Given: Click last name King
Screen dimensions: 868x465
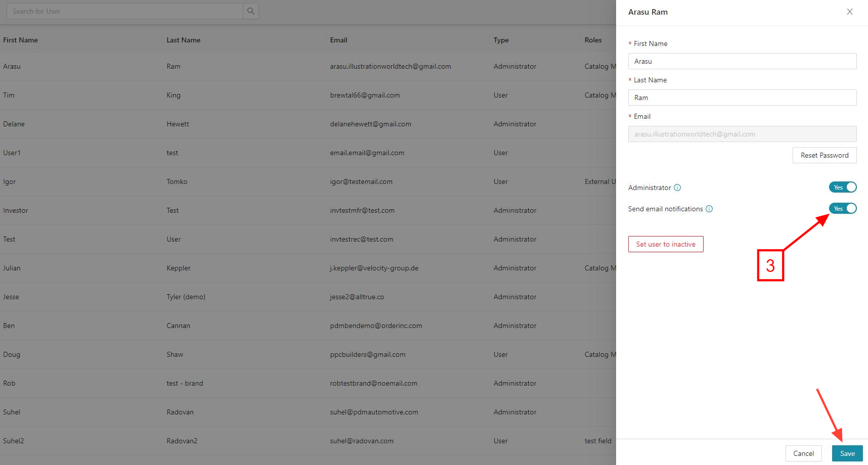Looking at the screenshot, I should [173, 95].
